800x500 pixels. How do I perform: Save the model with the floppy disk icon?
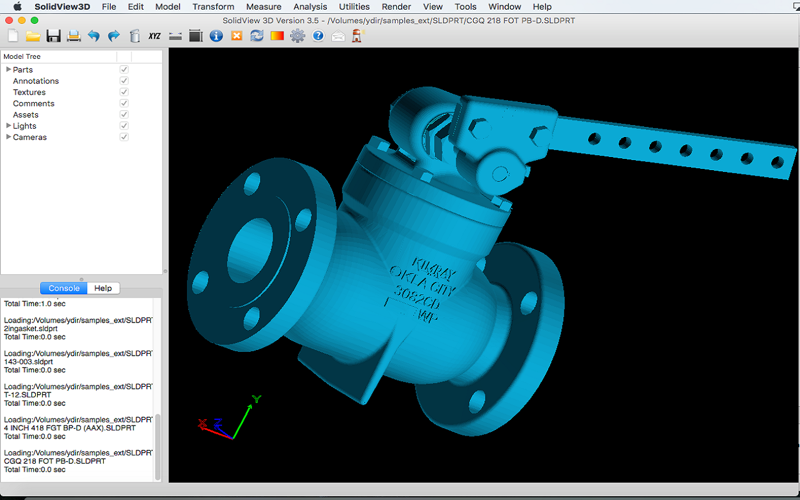(54, 36)
